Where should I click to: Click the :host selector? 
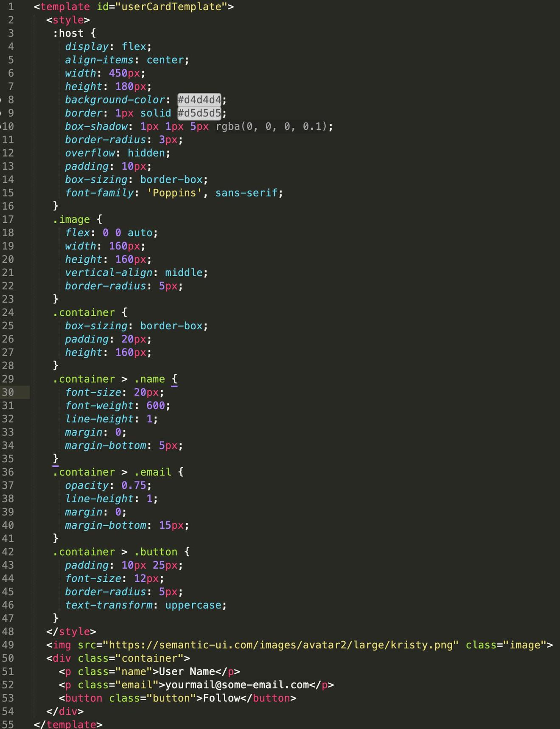click(x=68, y=33)
